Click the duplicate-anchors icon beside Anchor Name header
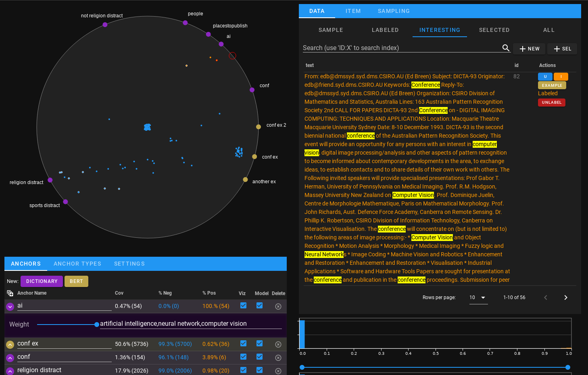The image size is (588, 375). 9,293
